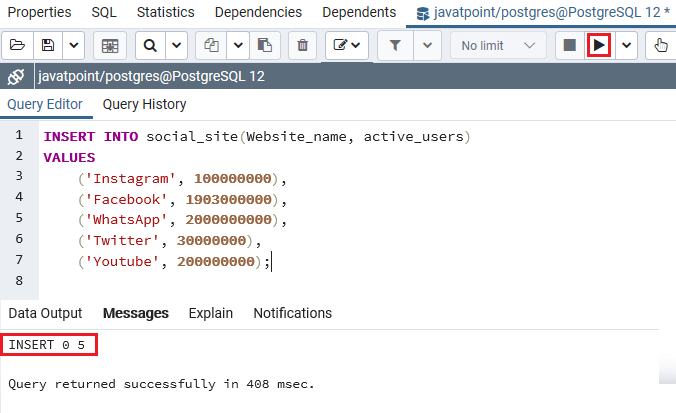The image size is (676, 413).
Task: Open the edit pencil dropdown button
Action: pyautogui.click(x=347, y=45)
